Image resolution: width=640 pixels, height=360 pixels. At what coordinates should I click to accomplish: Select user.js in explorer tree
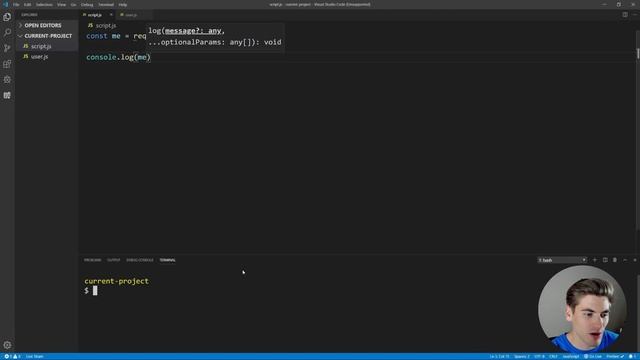coord(47,57)
